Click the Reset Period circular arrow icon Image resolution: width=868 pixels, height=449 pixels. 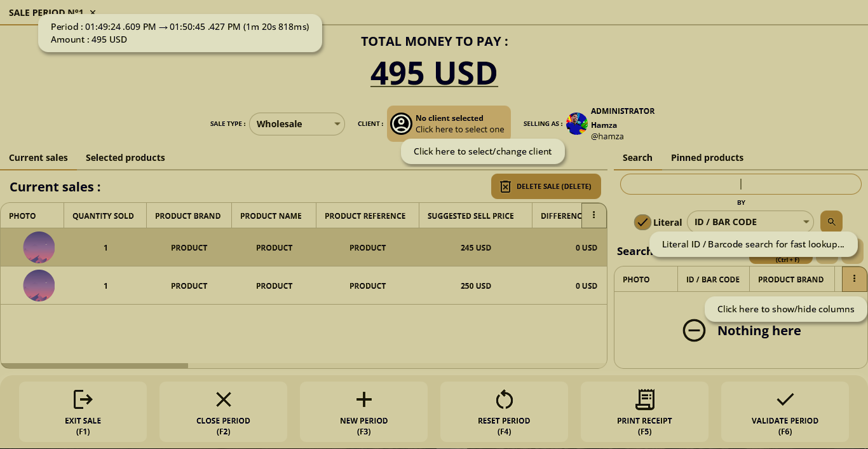click(x=504, y=399)
